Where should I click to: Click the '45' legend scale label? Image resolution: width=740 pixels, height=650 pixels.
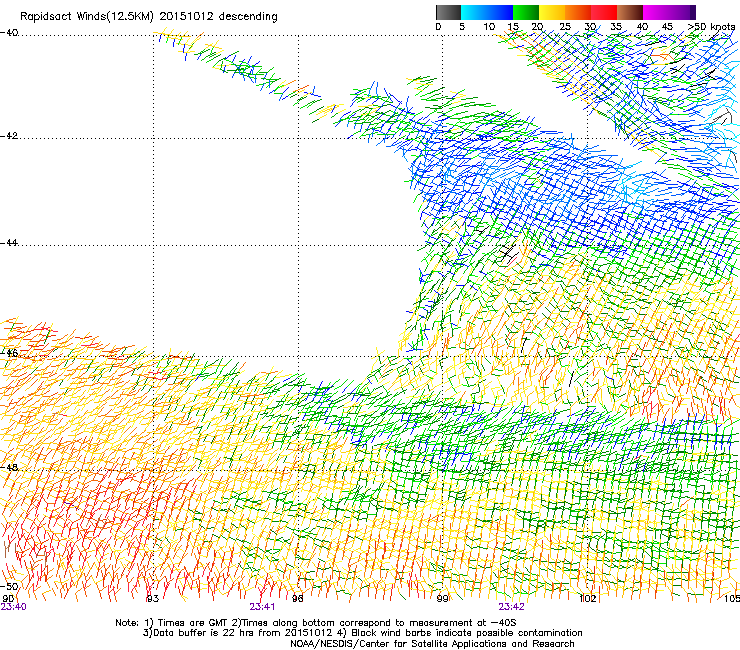point(667,27)
